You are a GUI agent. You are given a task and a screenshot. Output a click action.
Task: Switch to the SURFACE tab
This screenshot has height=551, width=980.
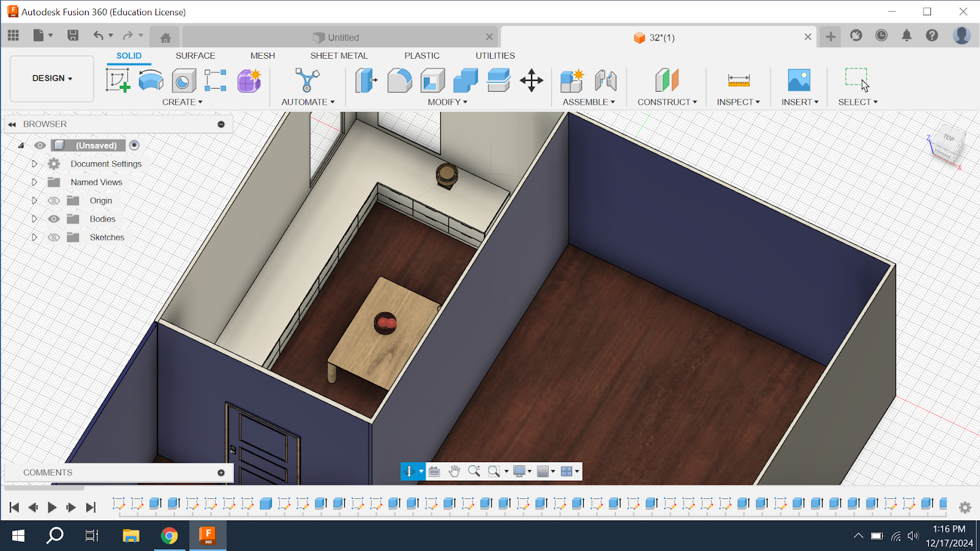pyautogui.click(x=195, y=56)
